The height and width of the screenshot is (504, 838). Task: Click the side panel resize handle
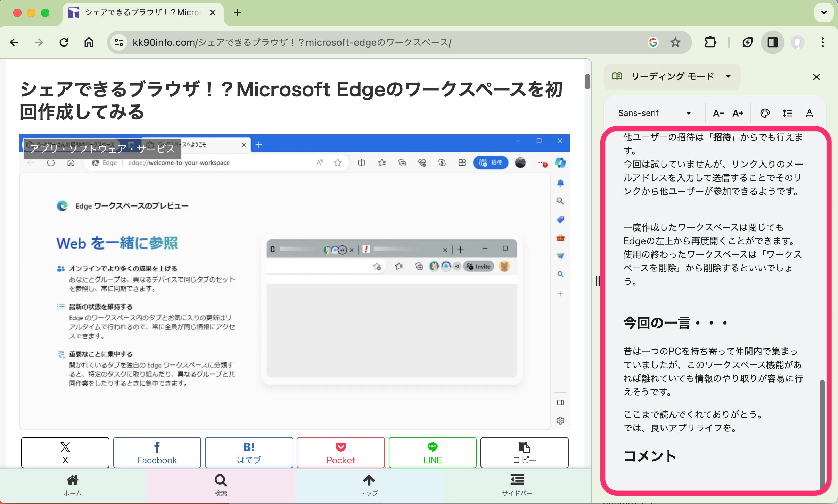(598, 281)
